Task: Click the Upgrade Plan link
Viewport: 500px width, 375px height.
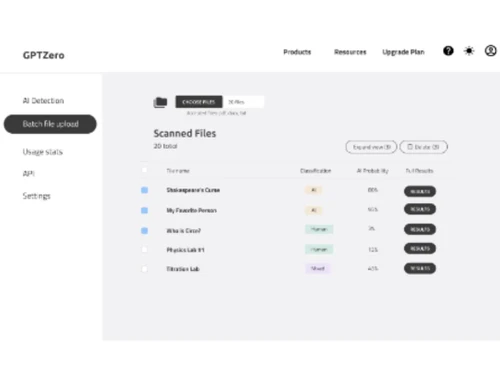Action: point(403,52)
